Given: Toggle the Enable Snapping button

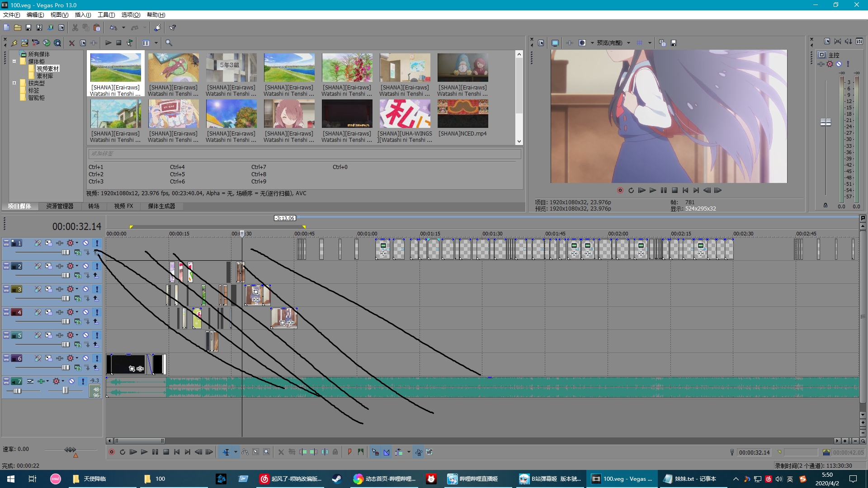Looking at the screenshot, I should pyautogui.click(x=375, y=452).
